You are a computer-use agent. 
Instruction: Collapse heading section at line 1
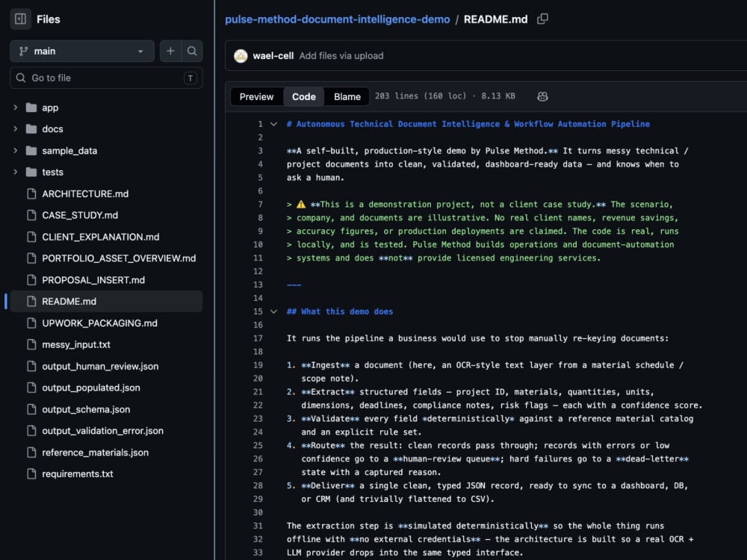pos(273,124)
